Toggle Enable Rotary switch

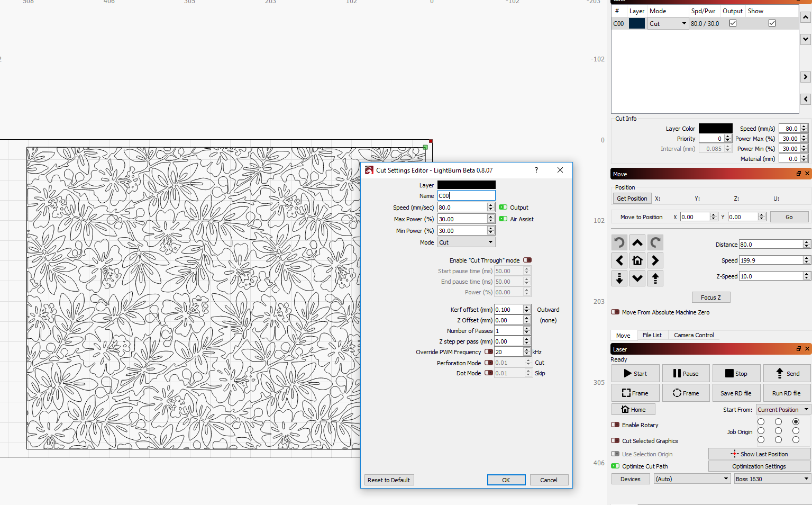tap(615, 425)
